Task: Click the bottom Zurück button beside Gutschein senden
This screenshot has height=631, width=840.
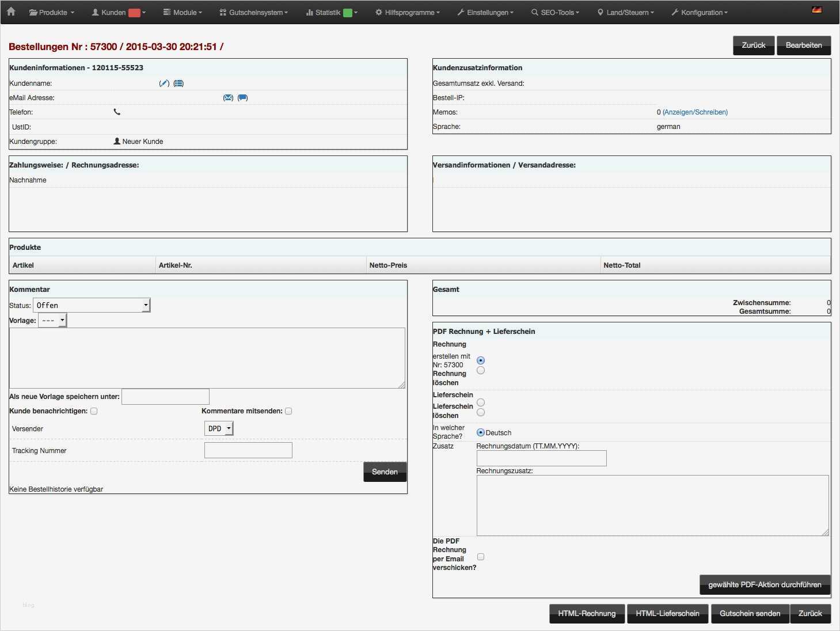Action: (x=810, y=613)
